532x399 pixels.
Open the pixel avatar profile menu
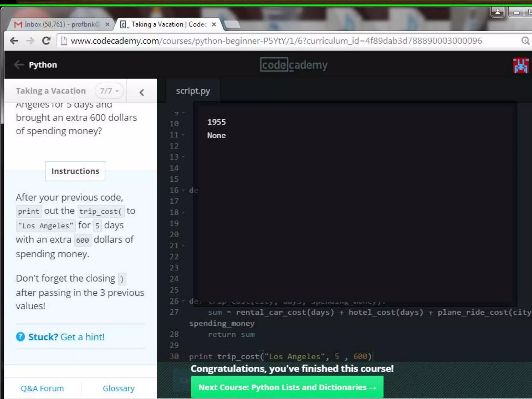coord(521,65)
